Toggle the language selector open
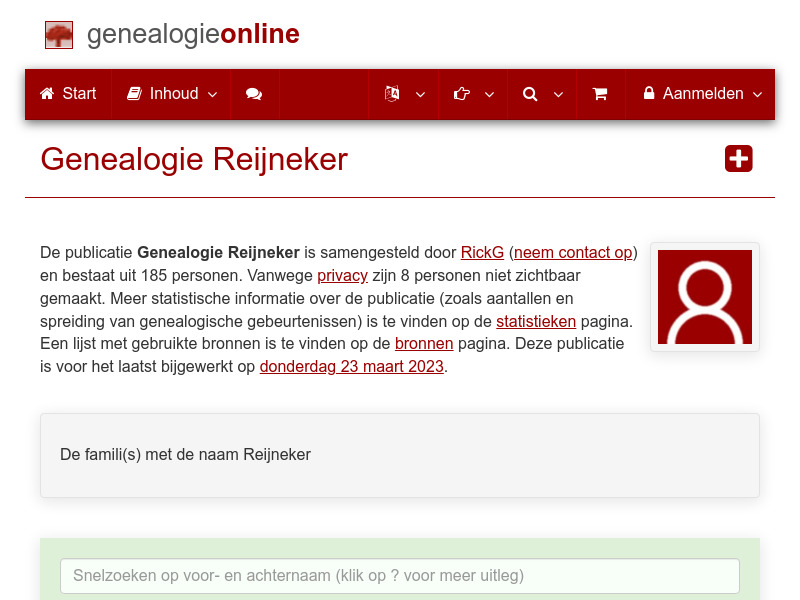 420,95
